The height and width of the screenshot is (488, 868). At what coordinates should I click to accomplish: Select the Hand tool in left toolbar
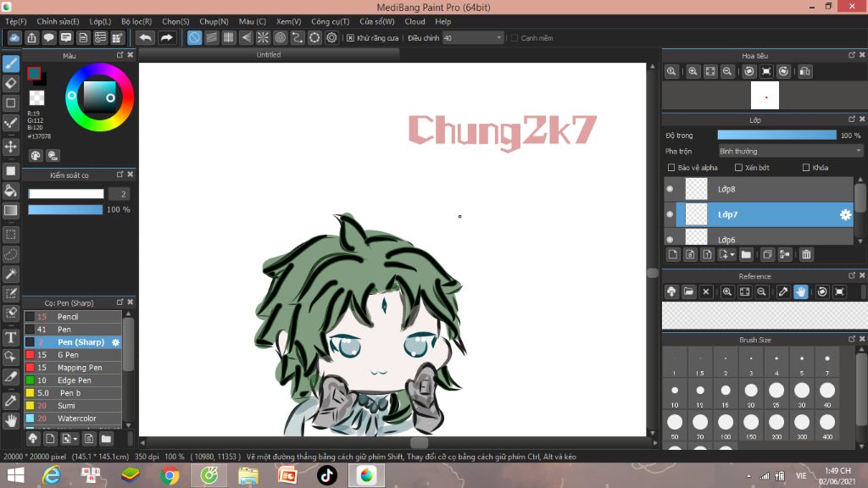tap(10, 421)
